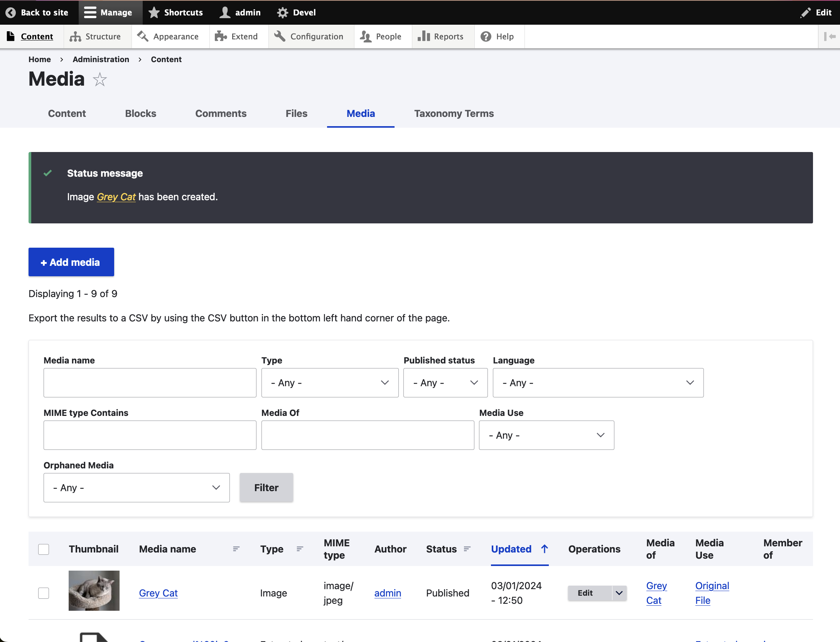Click the Grey Cat thumbnail image
This screenshot has height=642, width=840.
pos(94,590)
